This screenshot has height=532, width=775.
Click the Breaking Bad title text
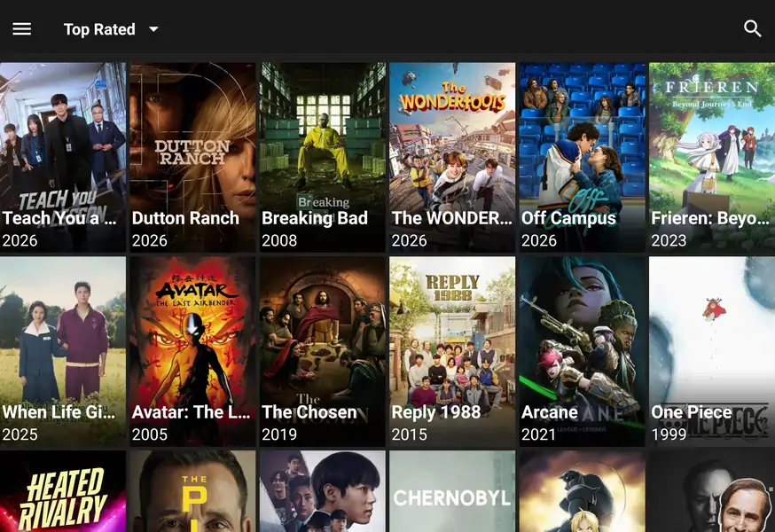(x=315, y=218)
